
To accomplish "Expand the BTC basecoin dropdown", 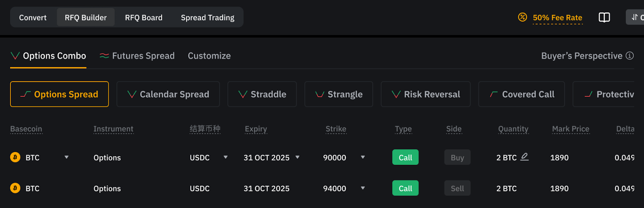I will [x=66, y=157].
